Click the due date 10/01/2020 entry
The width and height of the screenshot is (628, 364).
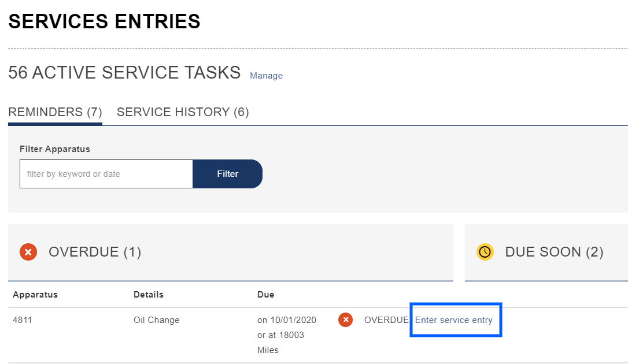tap(287, 320)
